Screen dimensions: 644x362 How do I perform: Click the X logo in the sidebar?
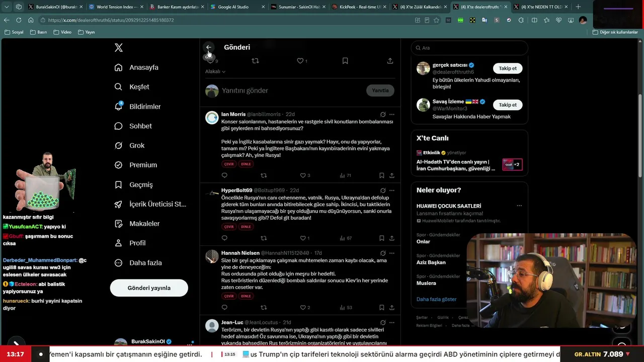point(119,48)
